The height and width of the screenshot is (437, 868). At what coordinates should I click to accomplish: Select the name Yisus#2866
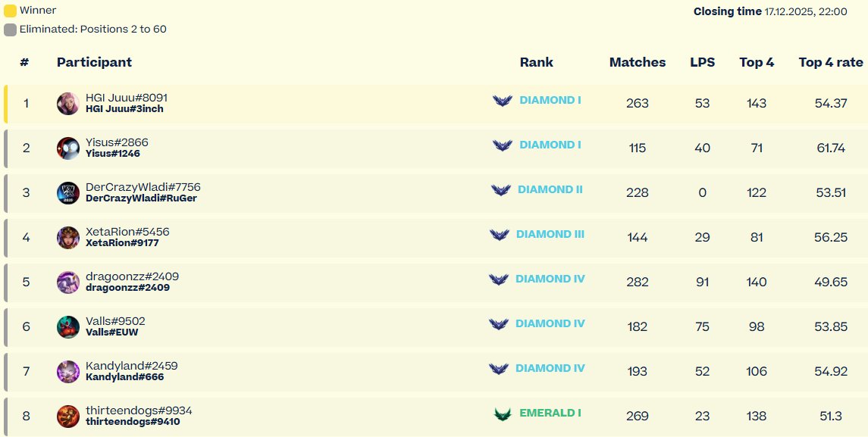point(117,142)
